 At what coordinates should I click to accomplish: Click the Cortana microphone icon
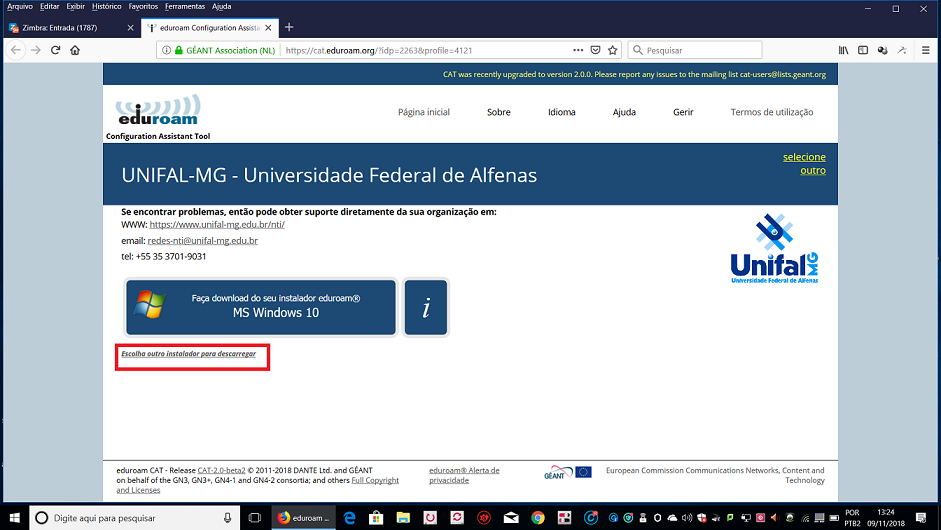[x=227, y=517]
